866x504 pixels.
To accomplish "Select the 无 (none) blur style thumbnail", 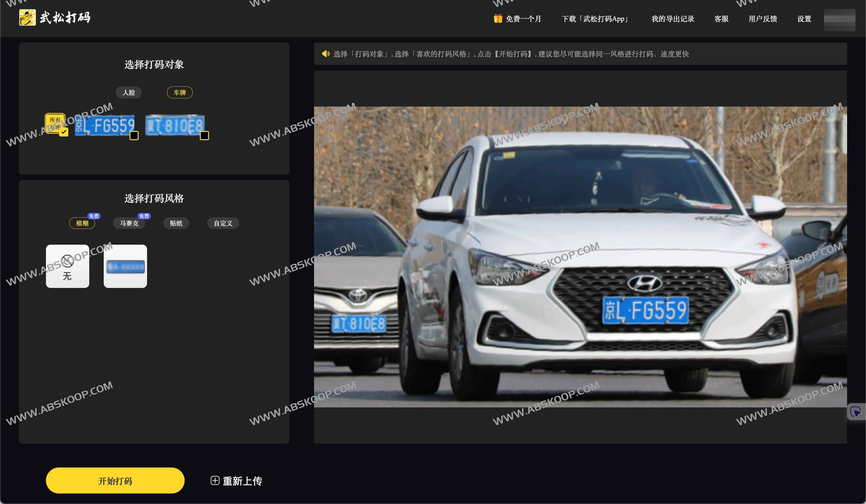I will click(x=67, y=266).
